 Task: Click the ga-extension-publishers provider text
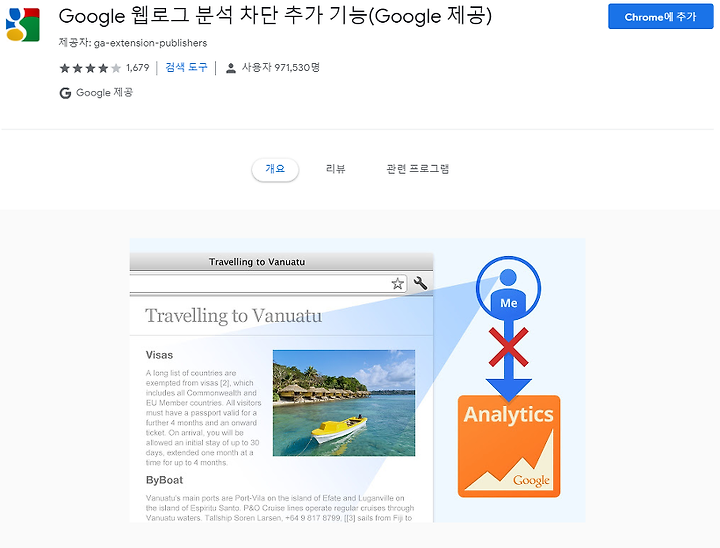(150, 43)
